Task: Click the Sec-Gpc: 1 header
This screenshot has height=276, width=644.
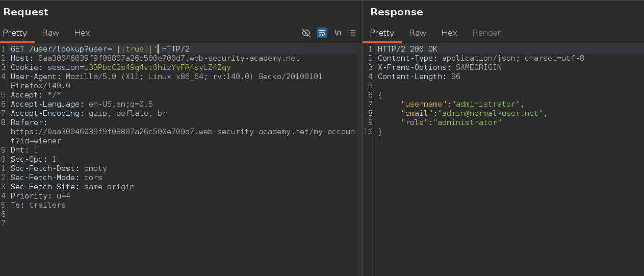Action: click(x=33, y=159)
